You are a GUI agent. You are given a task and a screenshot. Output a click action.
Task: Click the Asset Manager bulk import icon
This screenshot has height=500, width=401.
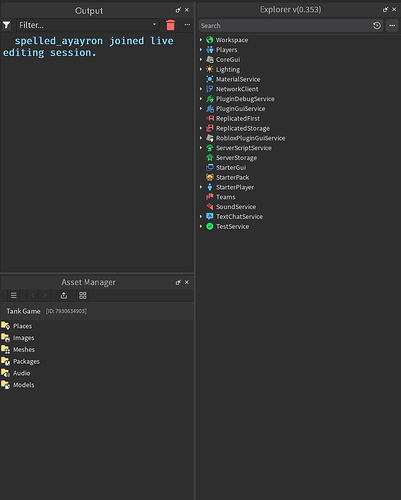pyautogui.click(x=64, y=295)
